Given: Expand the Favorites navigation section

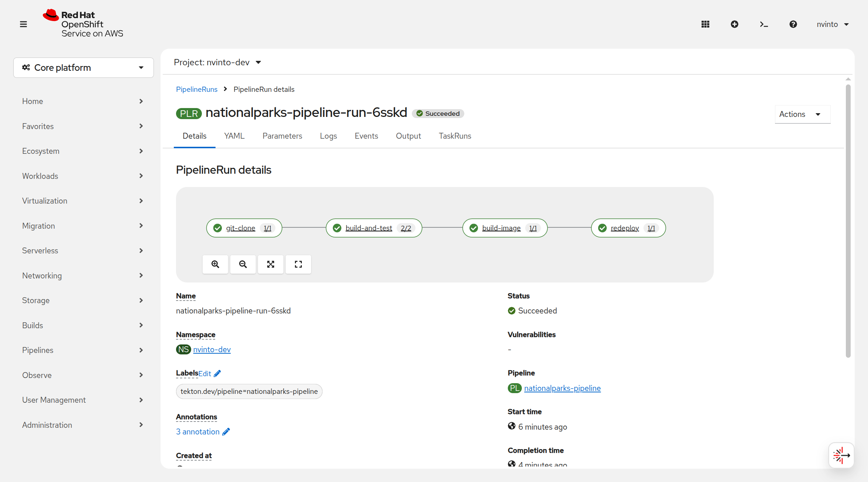Looking at the screenshot, I should click(83, 126).
